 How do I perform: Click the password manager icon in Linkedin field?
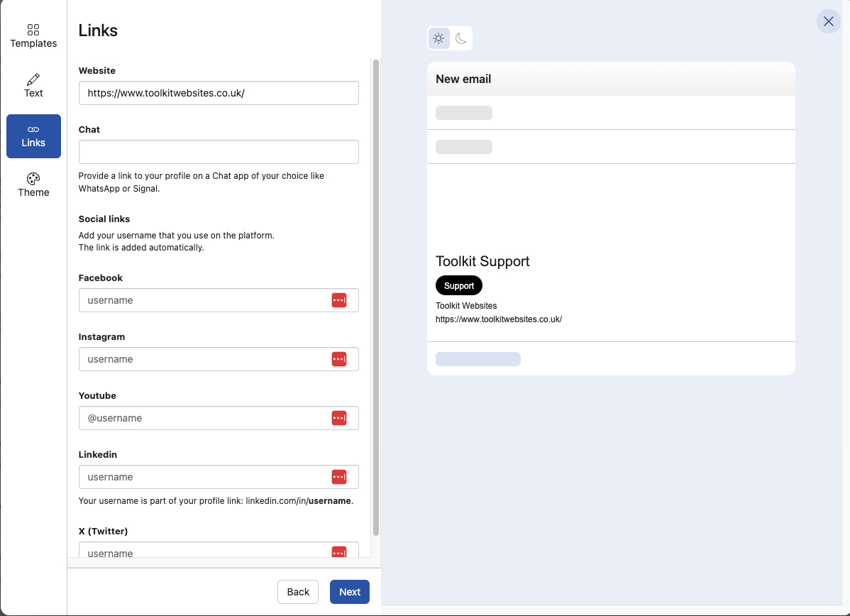pos(339,477)
